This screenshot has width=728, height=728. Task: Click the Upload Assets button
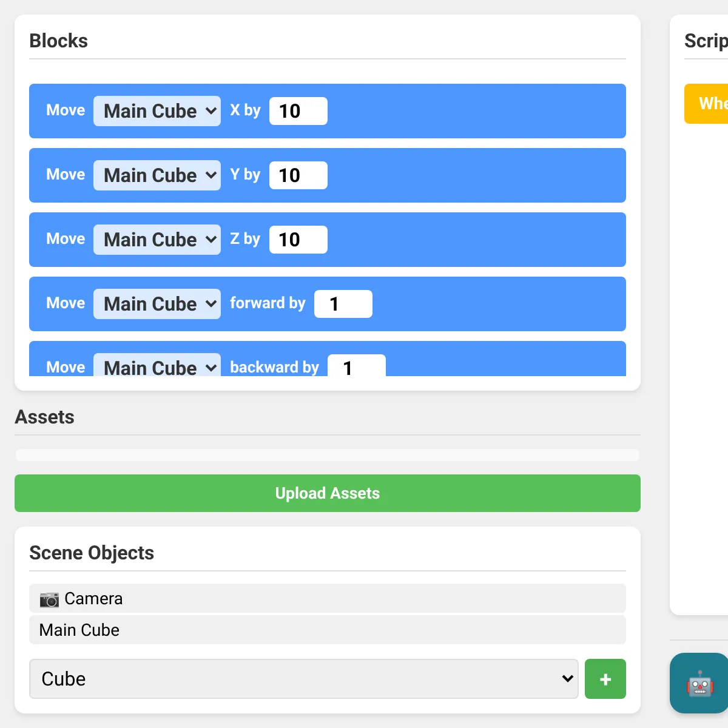point(328,493)
